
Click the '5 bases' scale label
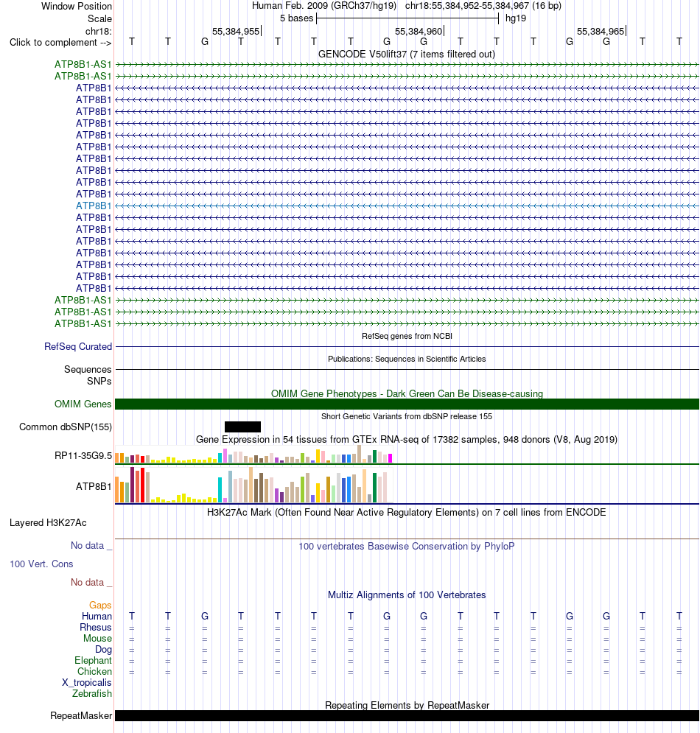point(296,18)
